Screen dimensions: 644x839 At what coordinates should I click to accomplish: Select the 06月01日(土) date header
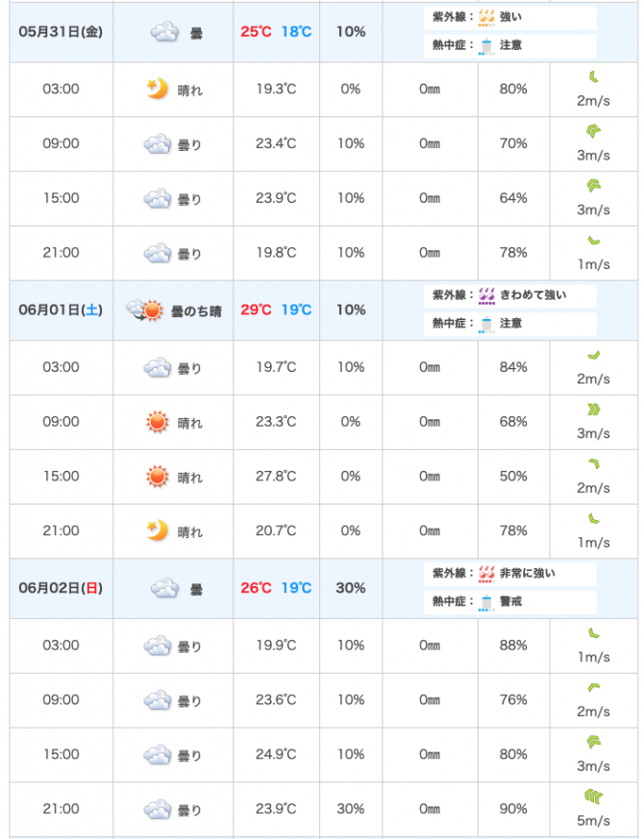(x=61, y=310)
